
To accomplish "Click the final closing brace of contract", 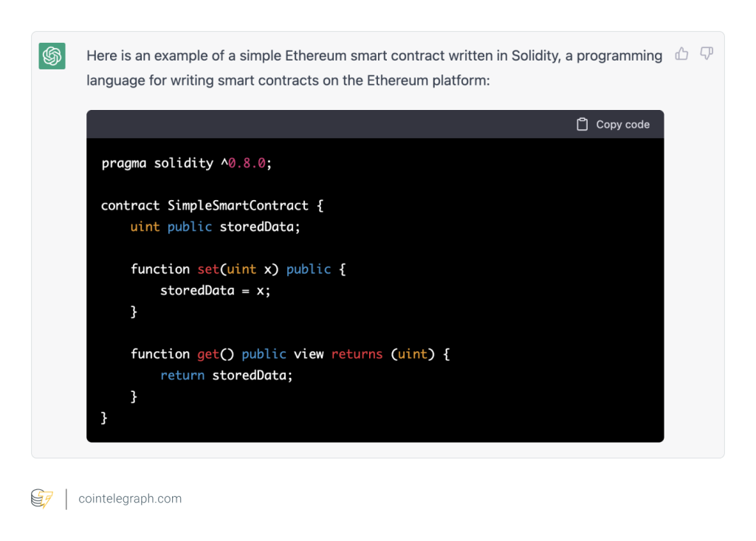I will tap(104, 418).
